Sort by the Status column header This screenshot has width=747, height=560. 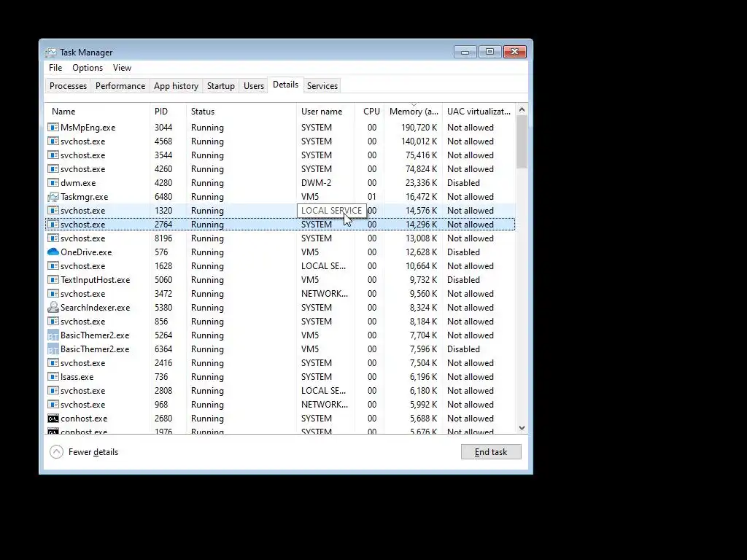241,112
